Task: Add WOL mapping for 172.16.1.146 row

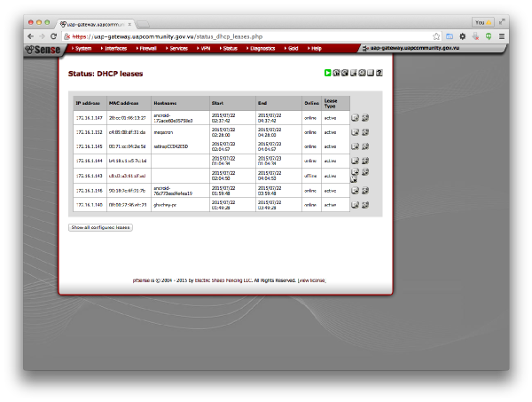Action: [365, 191]
